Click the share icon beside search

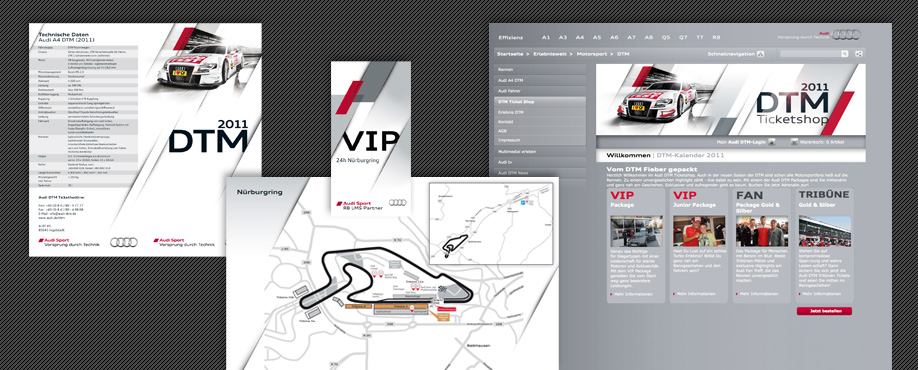[859, 54]
